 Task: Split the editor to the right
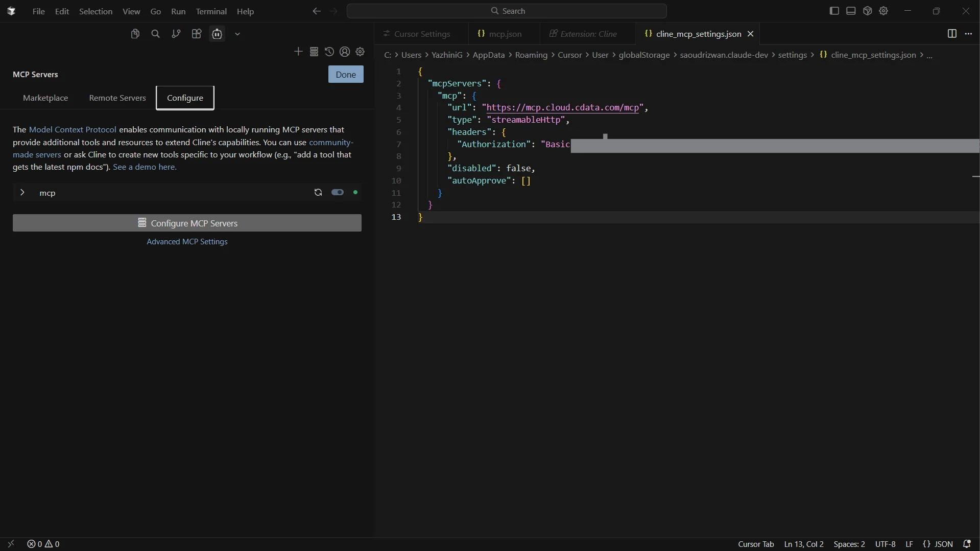pyautogui.click(x=952, y=34)
